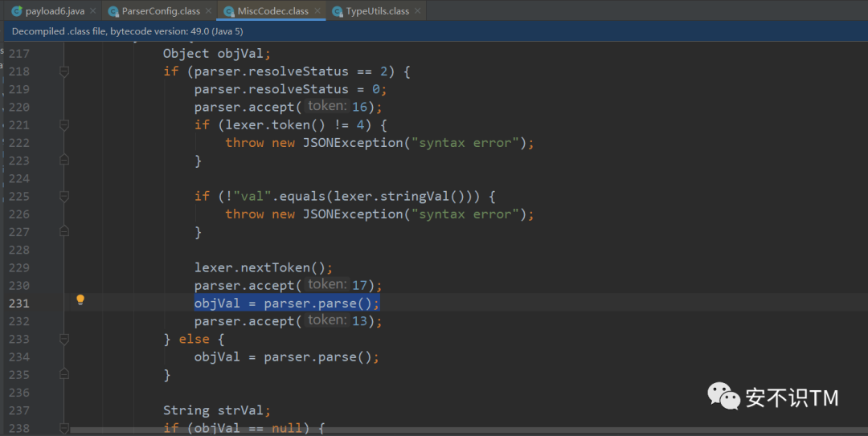Click JSONException on line 222
Screen dimensions: 868x436
(x=353, y=143)
